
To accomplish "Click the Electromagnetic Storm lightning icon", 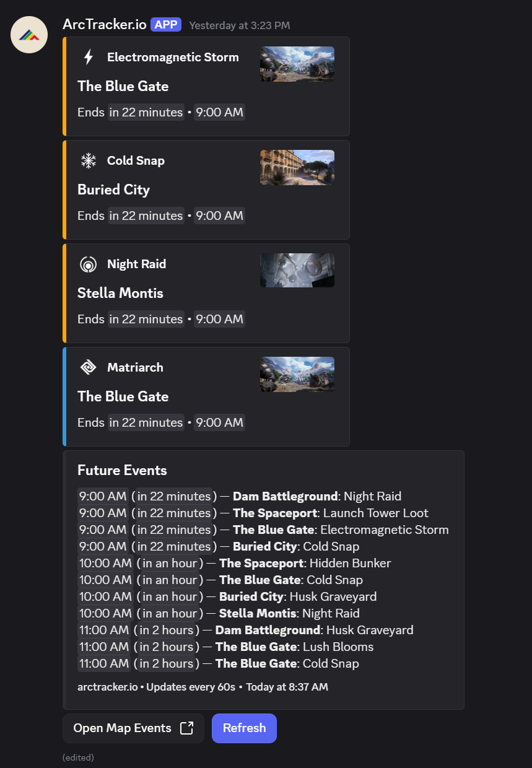I will tap(88, 57).
